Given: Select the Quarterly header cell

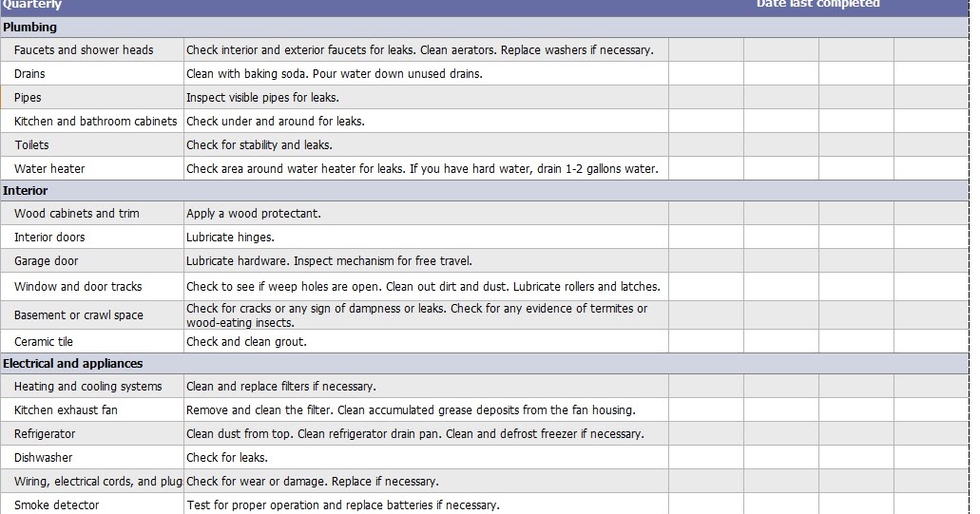Looking at the screenshot, I should coord(32,5).
